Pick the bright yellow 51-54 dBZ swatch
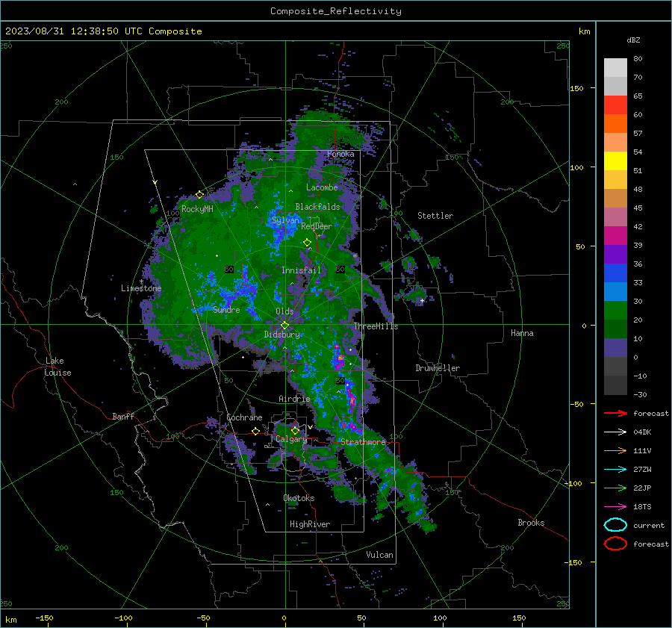The height and width of the screenshot is (628, 672). point(615,161)
